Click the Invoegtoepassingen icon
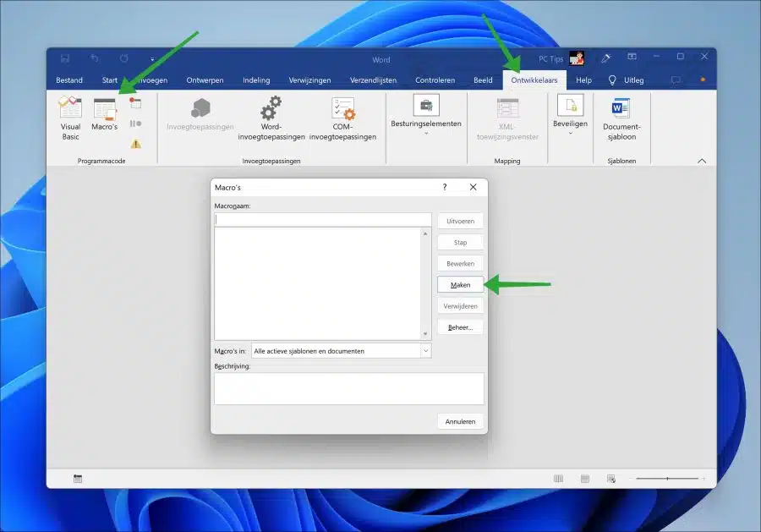This screenshot has height=532, width=761. click(200, 114)
